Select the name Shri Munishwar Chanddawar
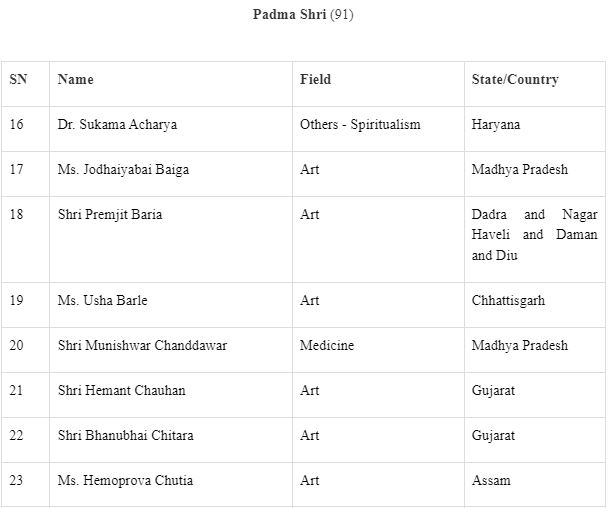 click(142, 345)
